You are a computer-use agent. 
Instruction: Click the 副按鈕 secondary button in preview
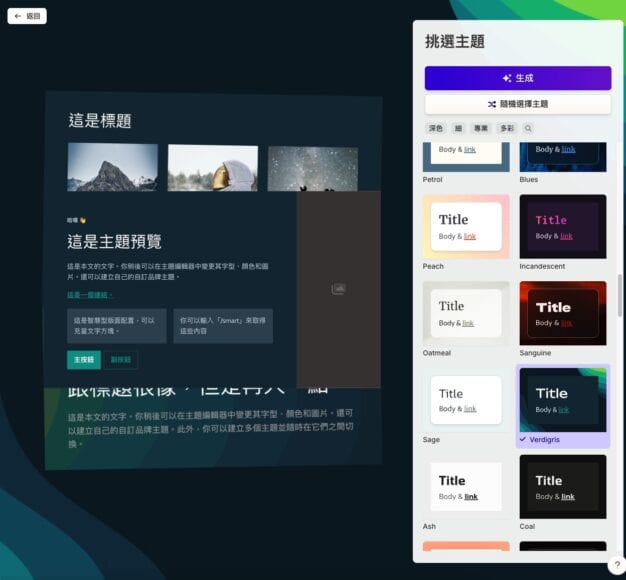click(121, 359)
